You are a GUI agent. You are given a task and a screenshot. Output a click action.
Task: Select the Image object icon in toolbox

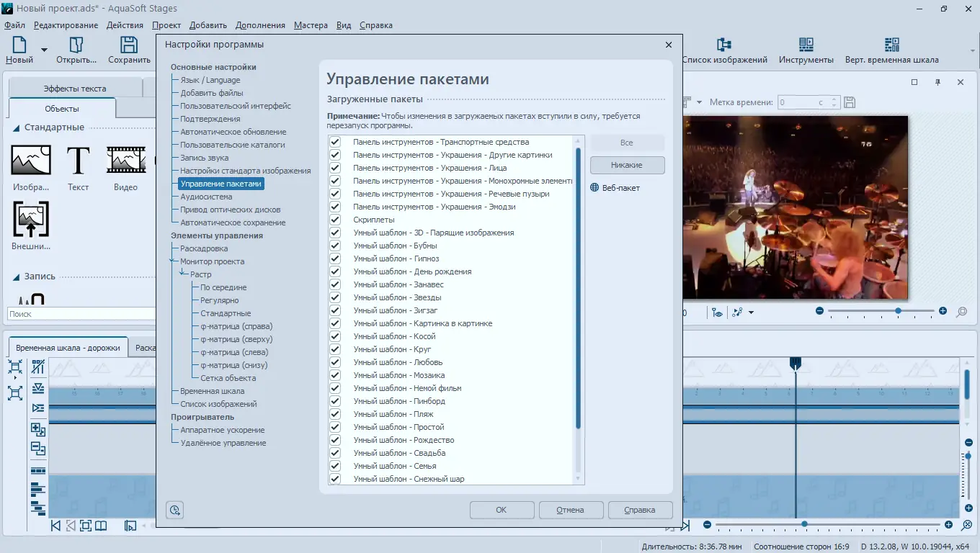coord(31,159)
